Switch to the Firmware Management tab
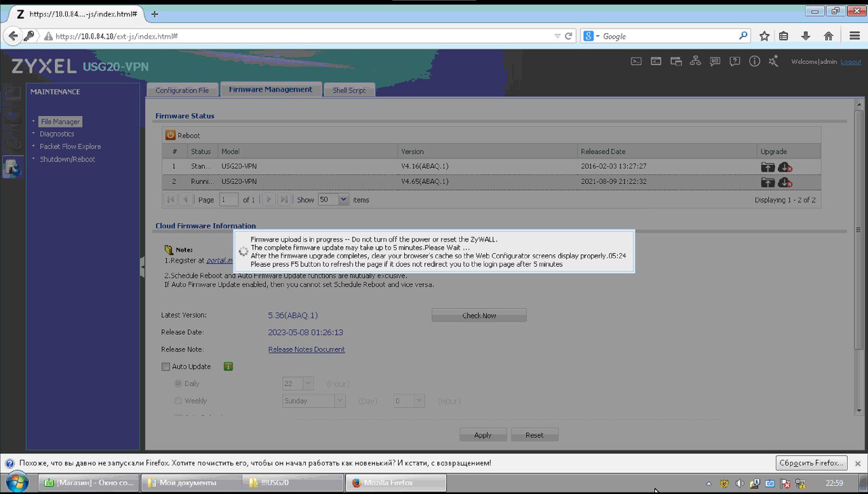The image size is (868, 494). pos(271,90)
